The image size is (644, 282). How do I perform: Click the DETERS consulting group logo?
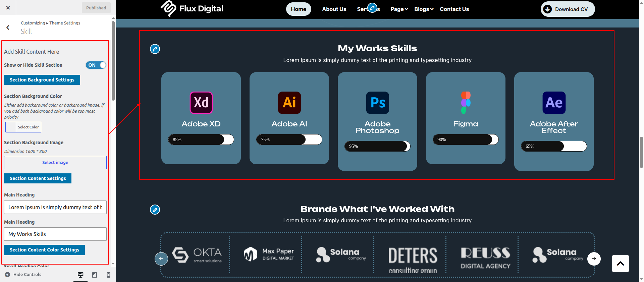click(x=413, y=260)
